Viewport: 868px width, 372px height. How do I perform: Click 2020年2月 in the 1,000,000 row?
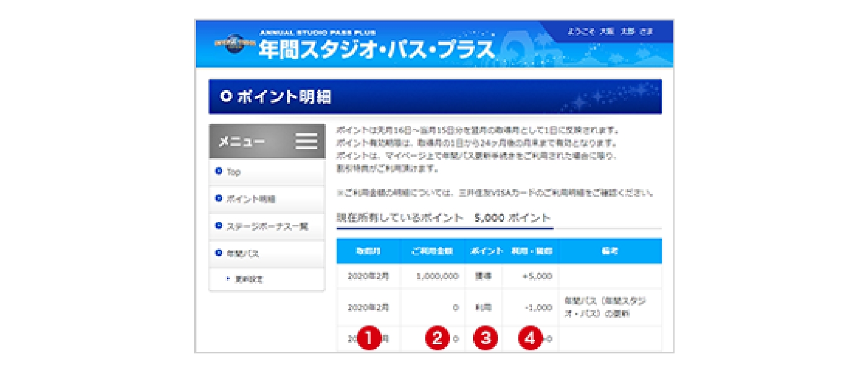(x=368, y=277)
